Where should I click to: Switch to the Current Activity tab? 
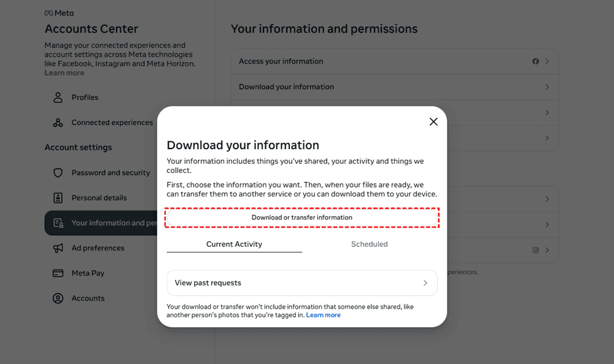[x=234, y=244]
